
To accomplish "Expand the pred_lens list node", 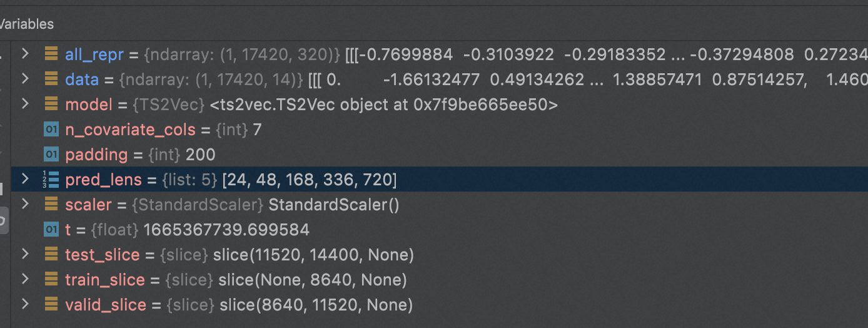I will (x=25, y=180).
